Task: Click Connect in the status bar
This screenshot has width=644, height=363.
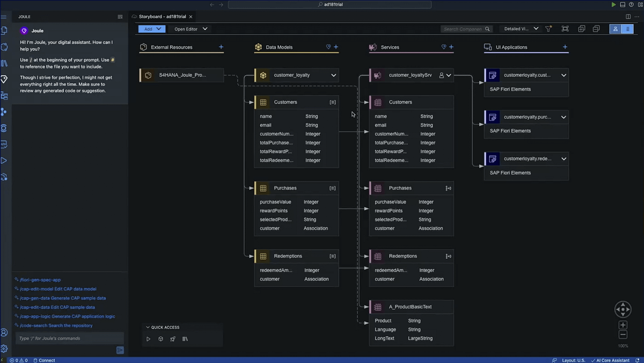Action: tap(44, 360)
